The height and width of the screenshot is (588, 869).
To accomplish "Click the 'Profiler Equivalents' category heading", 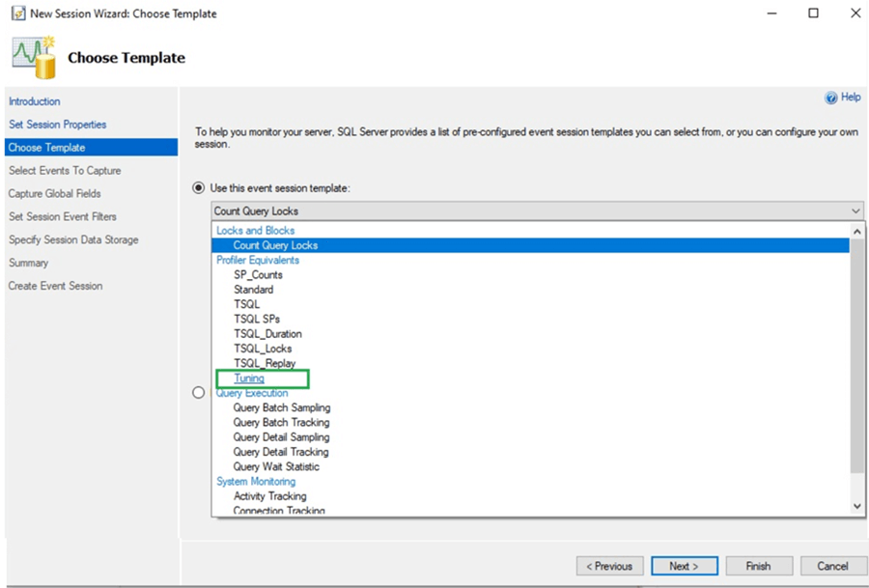I will coord(257,260).
